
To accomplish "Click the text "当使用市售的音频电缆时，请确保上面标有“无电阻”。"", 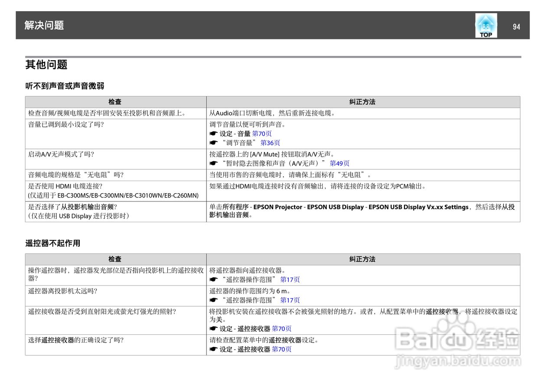I will [x=291, y=175].
